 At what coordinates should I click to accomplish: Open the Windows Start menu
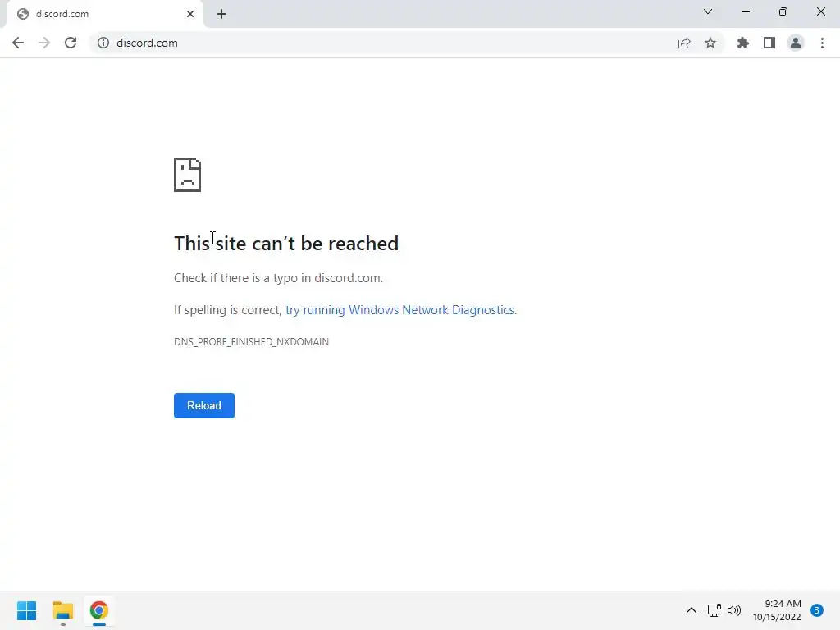(x=27, y=610)
